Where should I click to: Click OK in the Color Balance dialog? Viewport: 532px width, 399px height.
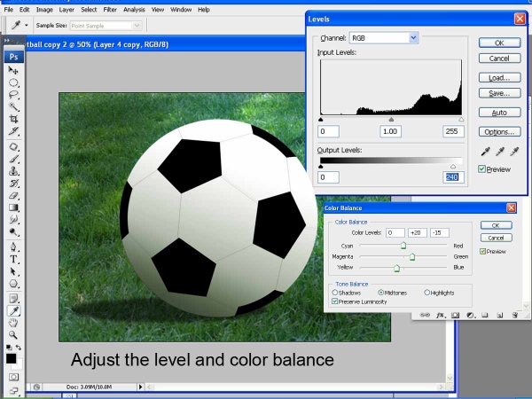(x=496, y=225)
